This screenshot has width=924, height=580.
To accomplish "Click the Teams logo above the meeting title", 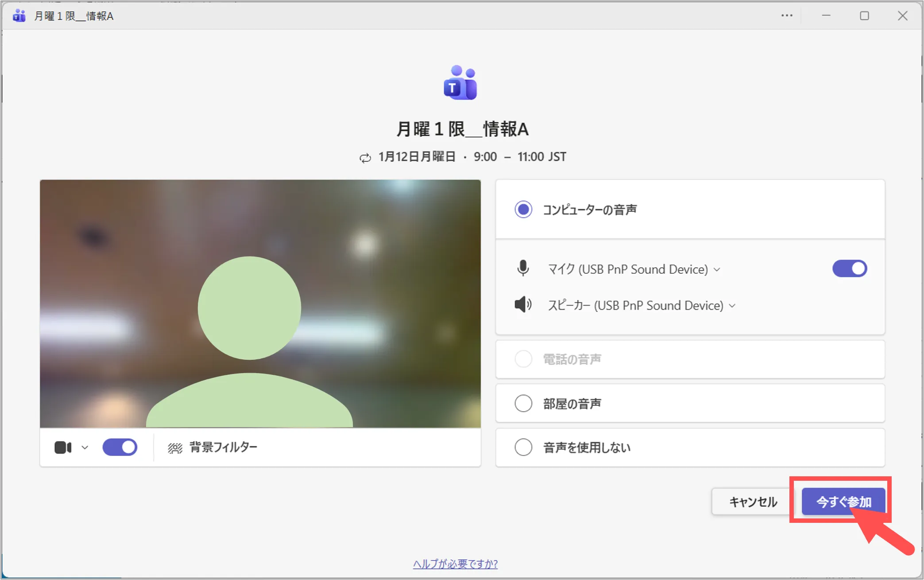I will (x=460, y=83).
